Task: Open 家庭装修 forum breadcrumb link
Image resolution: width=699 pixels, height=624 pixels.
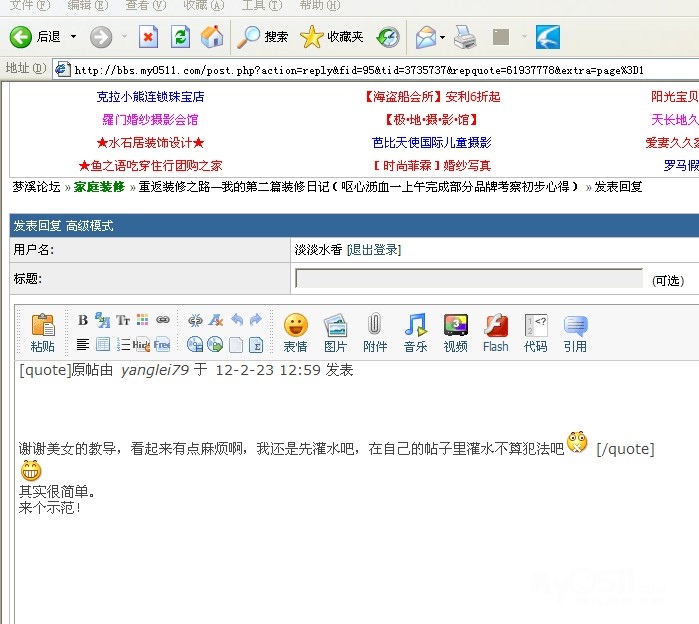Action: point(99,187)
